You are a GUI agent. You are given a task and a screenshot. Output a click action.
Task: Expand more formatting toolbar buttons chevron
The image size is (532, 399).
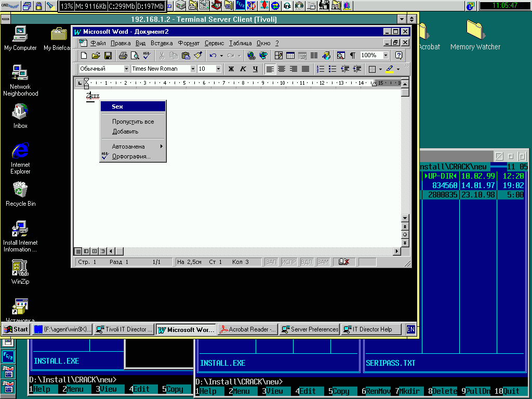pos(406,65)
